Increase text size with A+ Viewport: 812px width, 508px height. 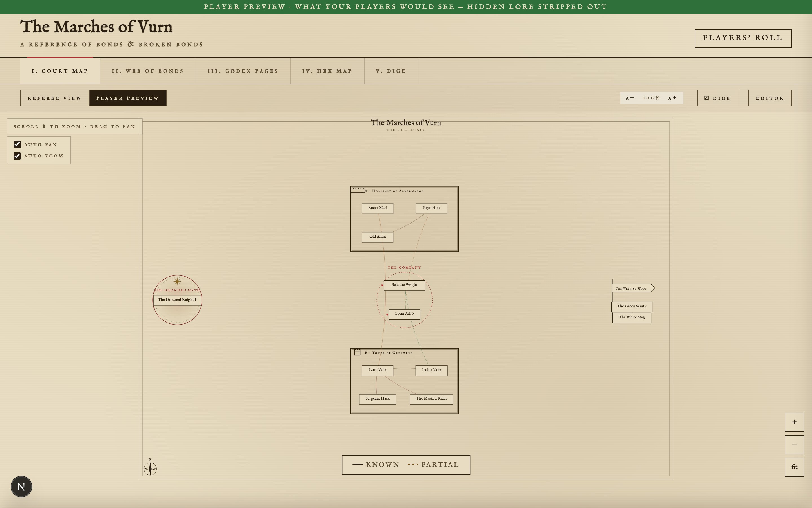(672, 98)
